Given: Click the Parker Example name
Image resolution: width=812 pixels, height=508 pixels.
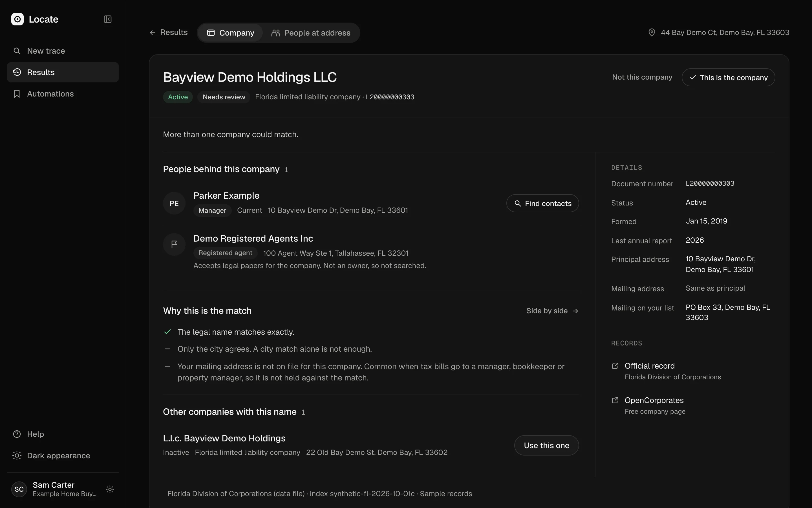Looking at the screenshot, I should [x=226, y=196].
